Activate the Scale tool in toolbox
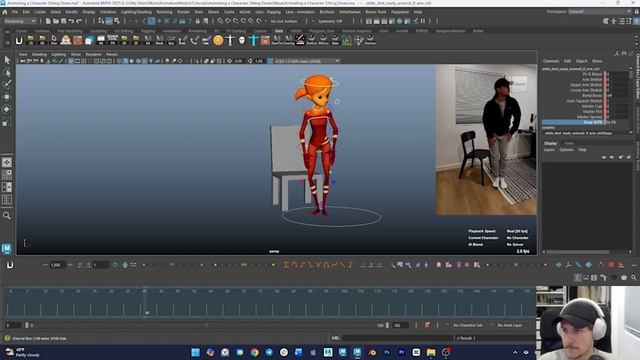This screenshot has width=640, height=360. click(7, 122)
